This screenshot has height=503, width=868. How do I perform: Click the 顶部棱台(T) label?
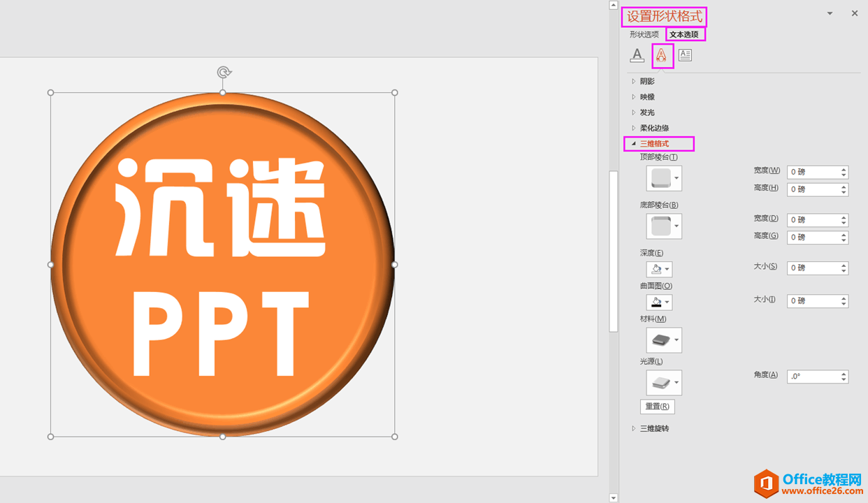[x=659, y=157]
